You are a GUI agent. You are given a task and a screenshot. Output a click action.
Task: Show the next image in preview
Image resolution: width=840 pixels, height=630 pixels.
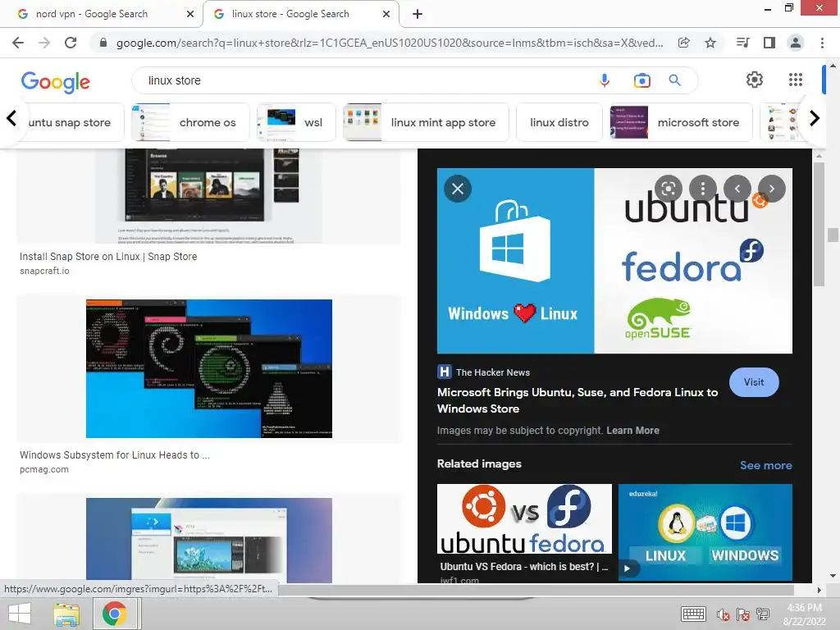coord(771,189)
